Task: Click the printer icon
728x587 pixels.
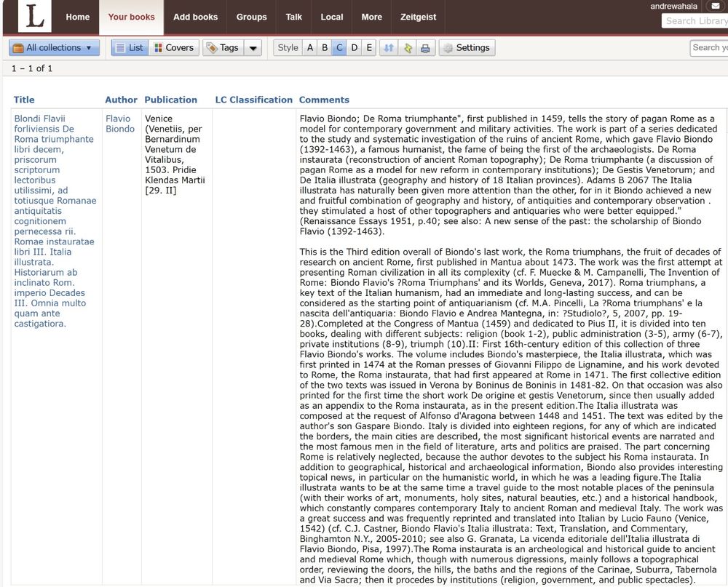Action: coord(425,48)
